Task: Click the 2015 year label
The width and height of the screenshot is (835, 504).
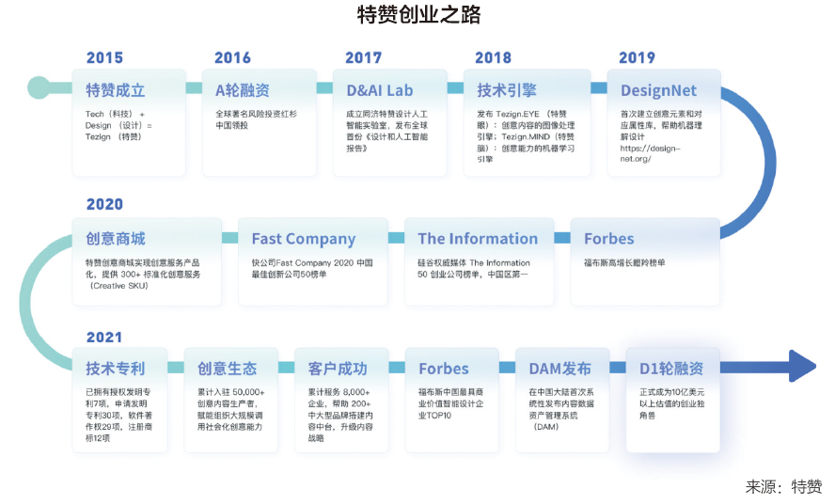Action: (x=104, y=57)
